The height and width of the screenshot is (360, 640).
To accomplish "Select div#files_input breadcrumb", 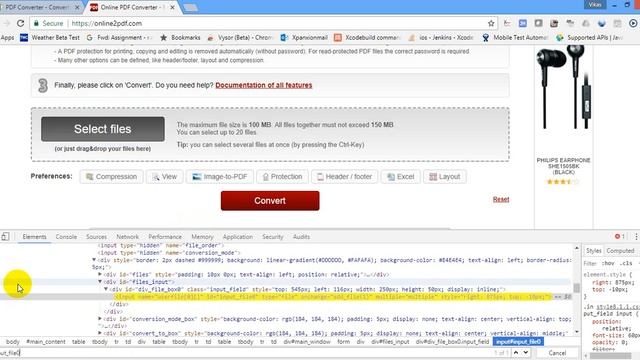I will (x=390, y=342).
